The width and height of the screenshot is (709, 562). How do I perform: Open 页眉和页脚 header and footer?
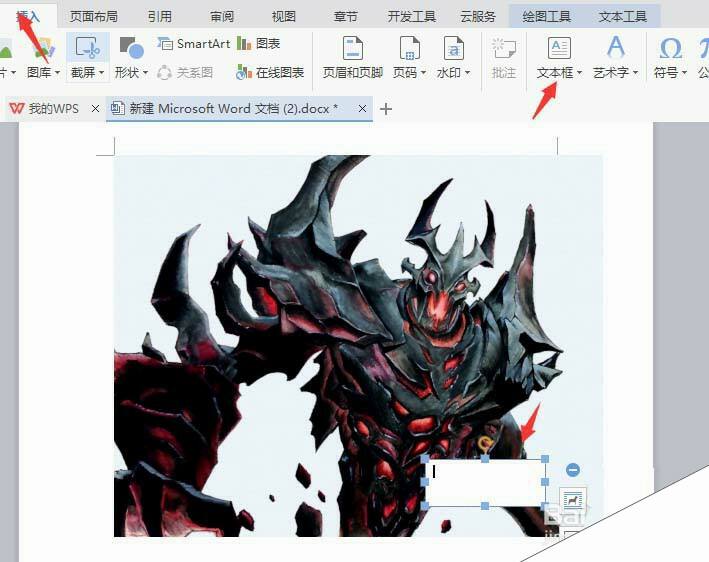353,58
